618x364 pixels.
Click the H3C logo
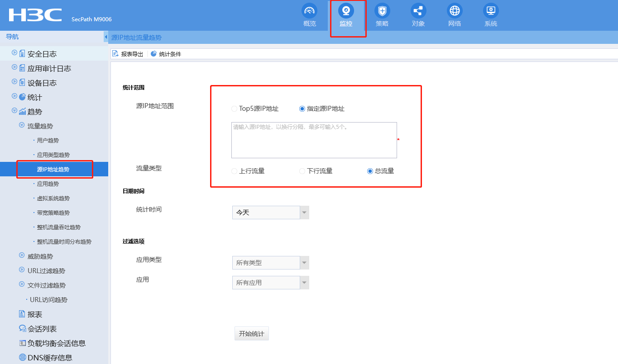[35, 15]
